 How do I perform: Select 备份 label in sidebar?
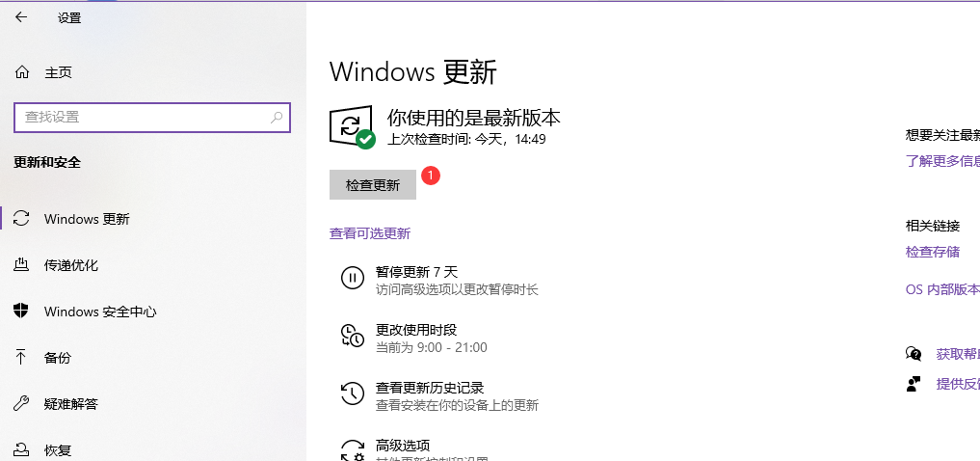pos(58,358)
